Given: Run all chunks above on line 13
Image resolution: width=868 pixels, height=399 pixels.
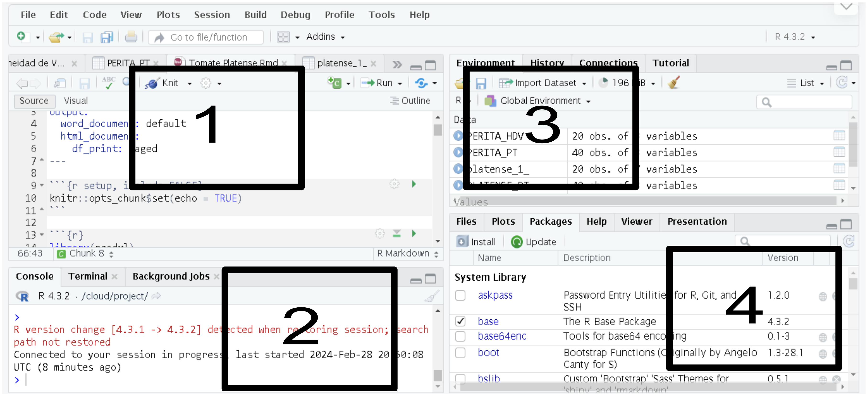Looking at the screenshot, I should pos(397,233).
